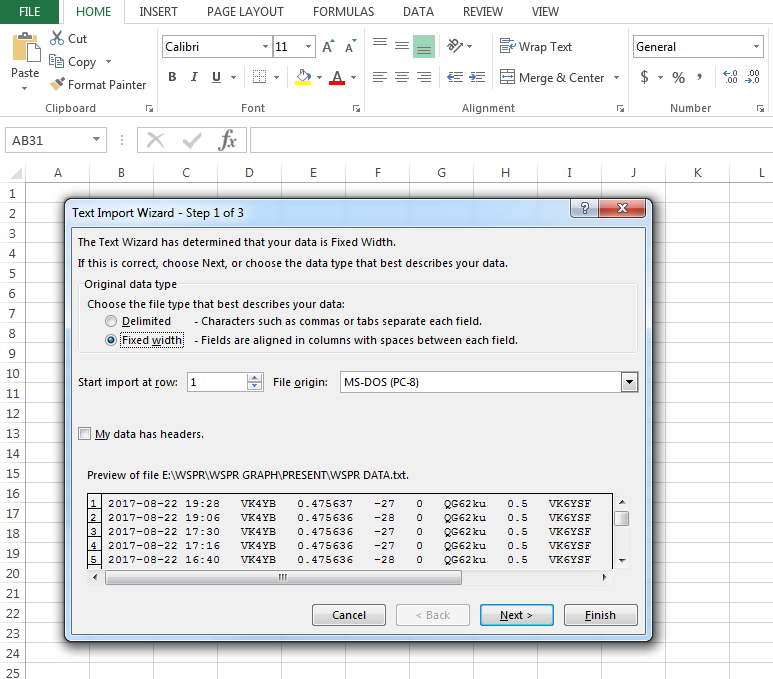Click the Cut scissors icon
Image resolution: width=773 pixels, height=679 pixels.
57,38
